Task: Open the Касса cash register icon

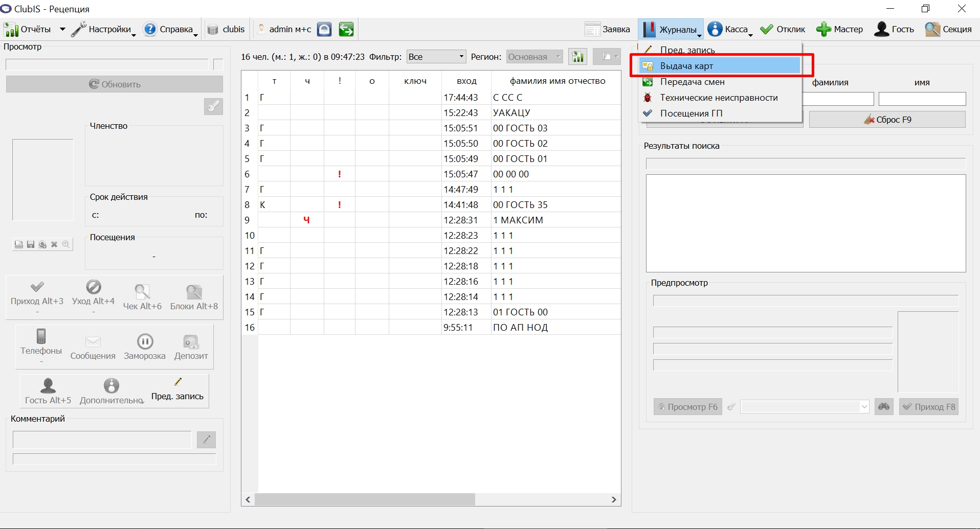Action: click(x=715, y=30)
